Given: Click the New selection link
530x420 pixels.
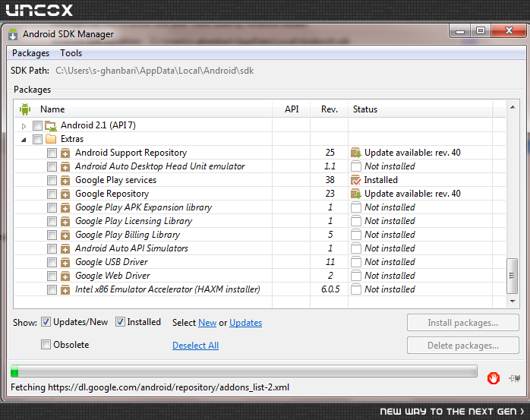Looking at the screenshot, I should 207,323.
